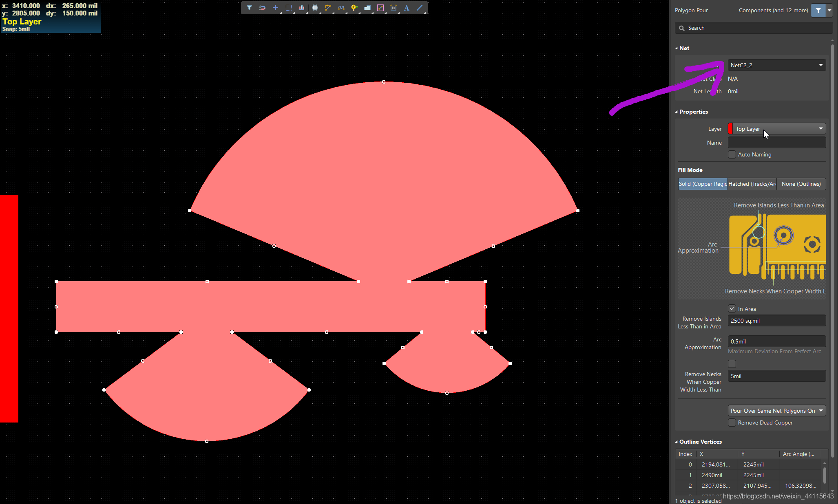Viewport: 838px width, 504px height.
Task: Expand Pour Over Same Net Polygons dropdown
Action: point(776,411)
